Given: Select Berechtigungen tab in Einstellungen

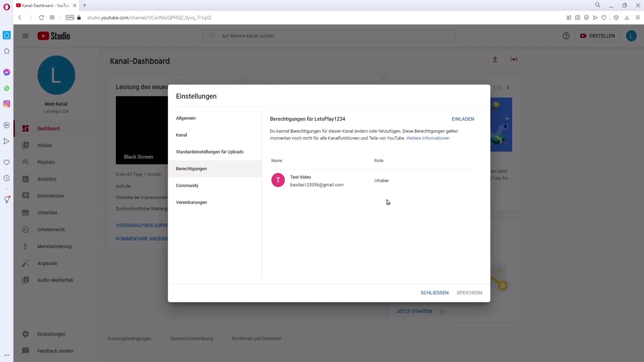Looking at the screenshot, I should coord(191,168).
